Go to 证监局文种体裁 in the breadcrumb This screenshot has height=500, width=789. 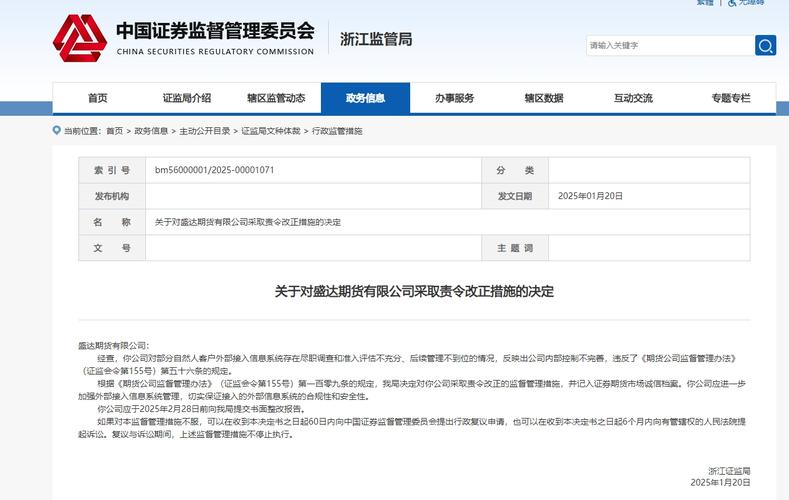tap(271, 131)
